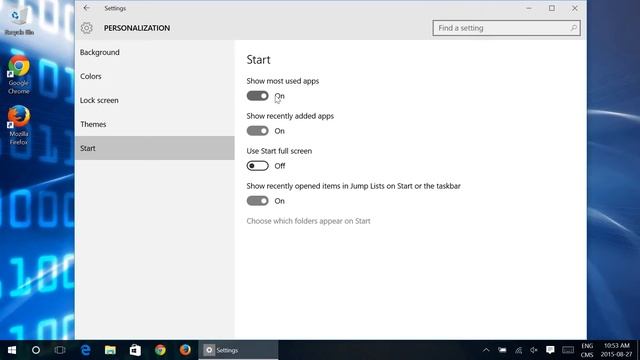Click the battery tray icon
Screen dimensions: 640x360
tap(502, 350)
